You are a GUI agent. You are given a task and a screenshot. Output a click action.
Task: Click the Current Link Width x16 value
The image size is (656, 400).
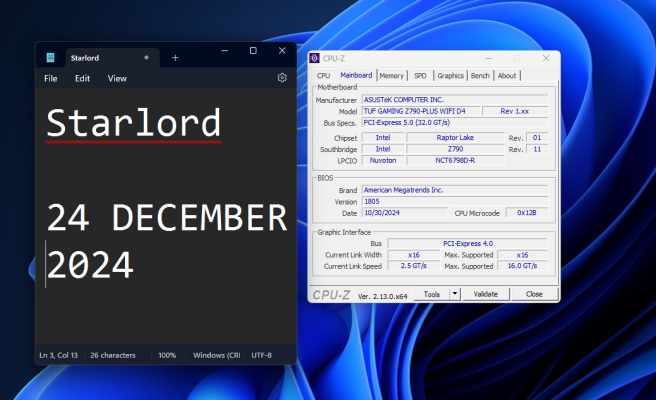pos(413,255)
